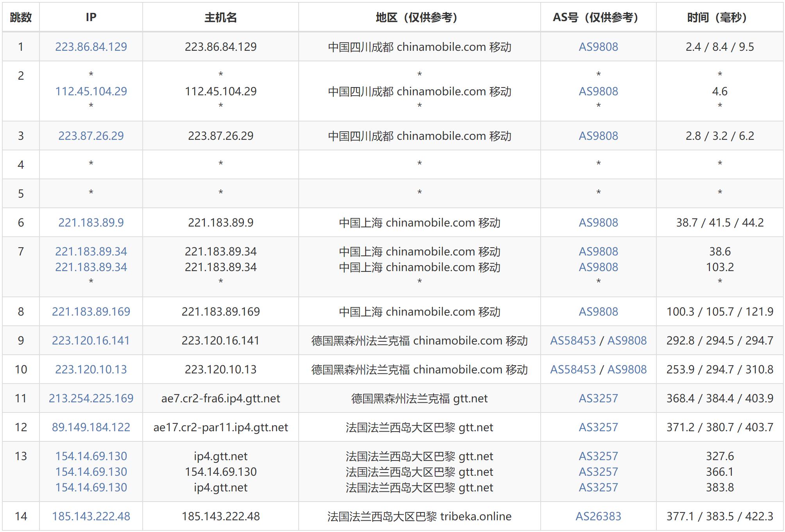Image resolution: width=785 pixels, height=532 pixels.
Task: Click the 主机名 column header
Action: tap(220, 17)
